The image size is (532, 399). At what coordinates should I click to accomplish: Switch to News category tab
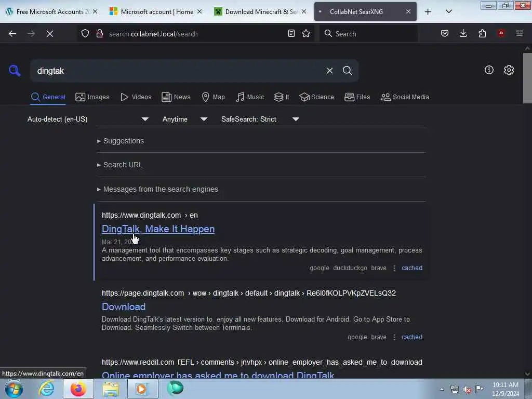click(x=176, y=97)
